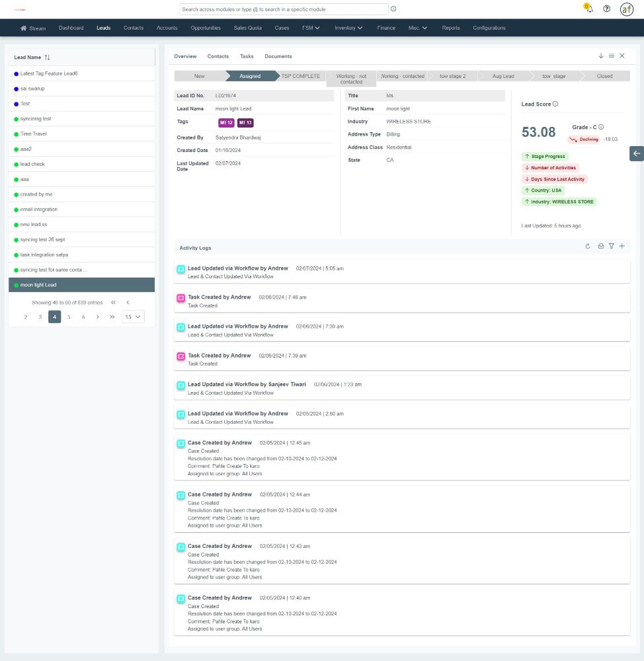Open the Documents tab
This screenshot has width=644, height=661.
tap(278, 56)
